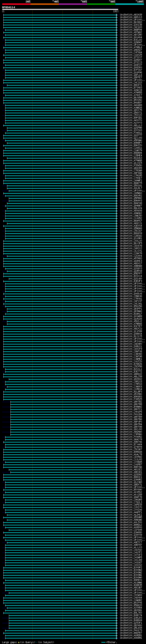Select the UniRef100_C8XCF9 label
Screen dimensions: 146x644
coord(131,349)
